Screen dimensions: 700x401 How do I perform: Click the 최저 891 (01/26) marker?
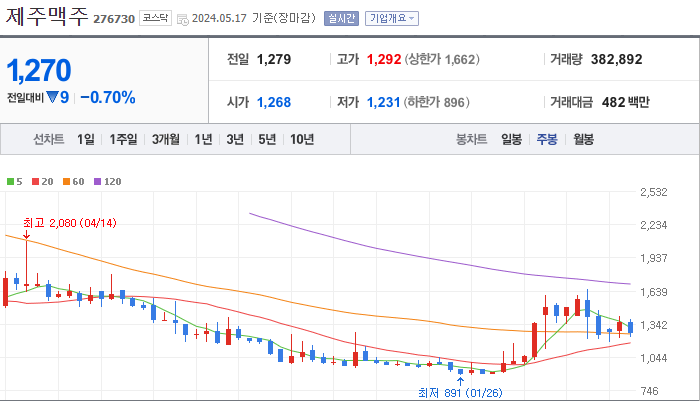click(460, 393)
